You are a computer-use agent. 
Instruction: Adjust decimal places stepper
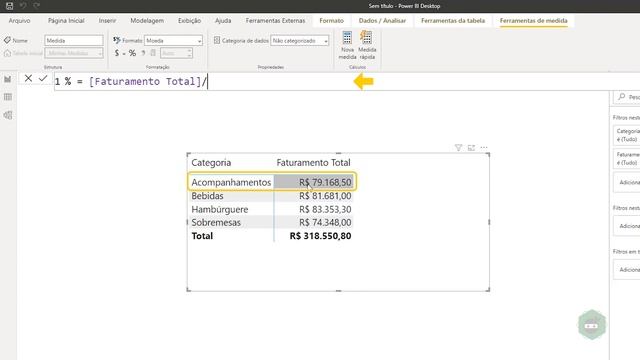189,53
